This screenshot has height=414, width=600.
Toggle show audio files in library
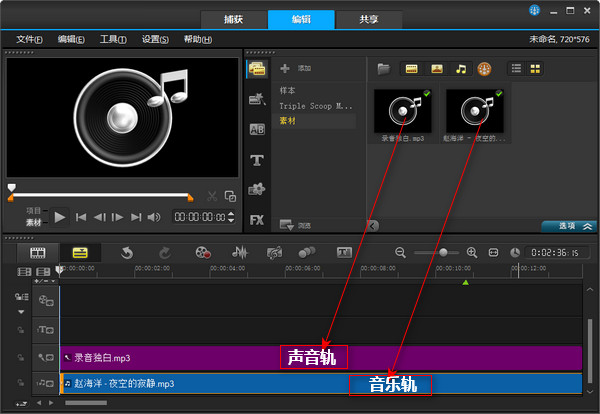(461, 69)
